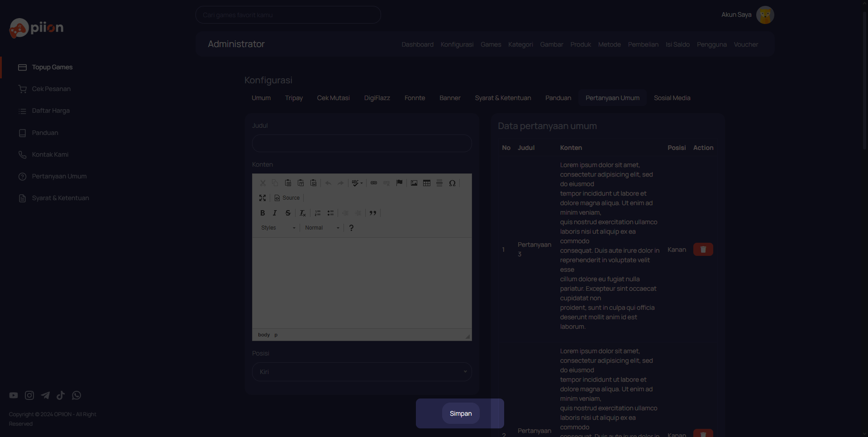This screenshot has width=868, height=437.
Task: Insert a numbered list
Action: 318,213
